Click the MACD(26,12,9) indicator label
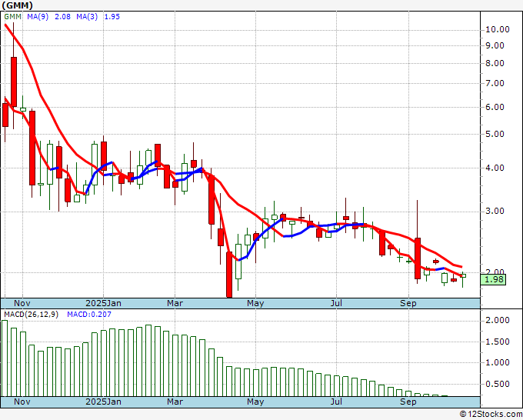The height and width of the screenshot is (420, 523). click(31, 315)
